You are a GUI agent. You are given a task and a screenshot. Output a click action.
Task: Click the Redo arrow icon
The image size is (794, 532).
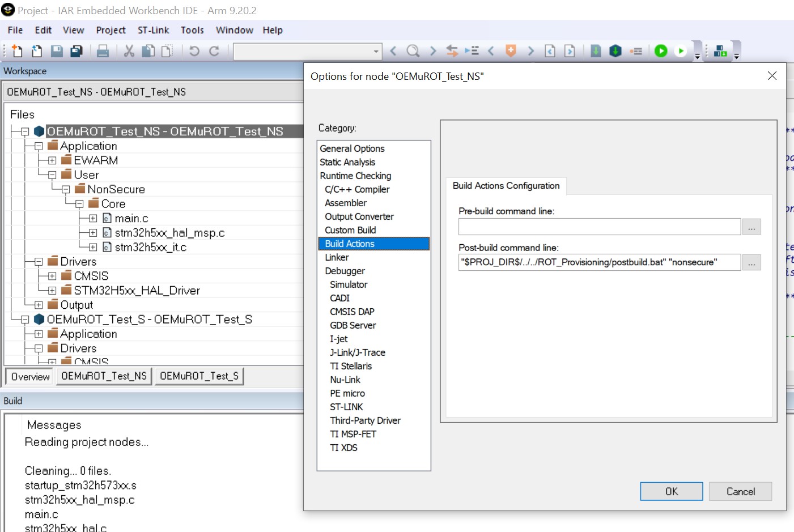(214, 51)
